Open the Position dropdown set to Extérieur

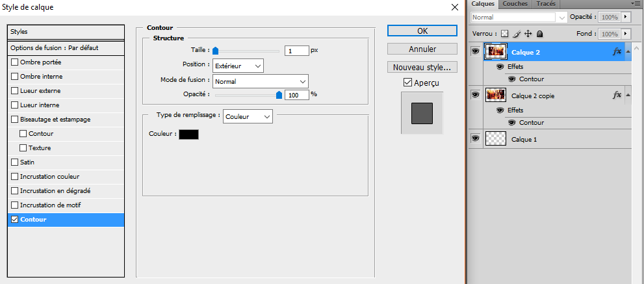238,66
